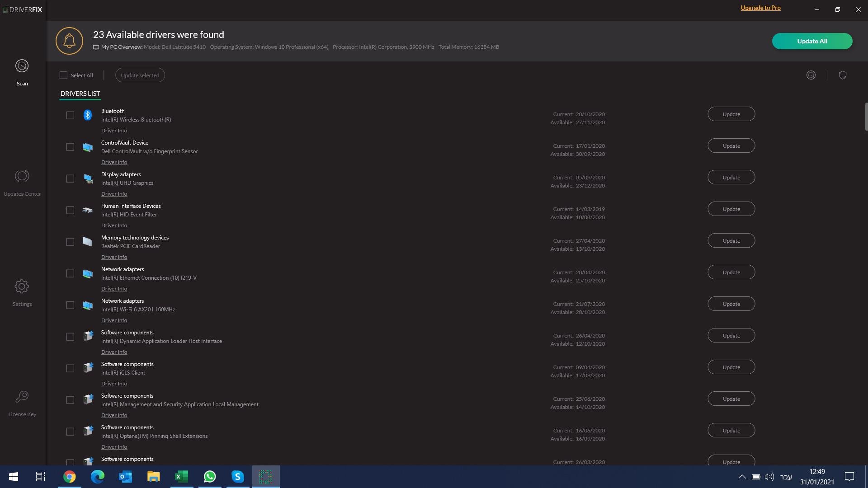The image size is (868, 488).
Task: Switch to the DRIVERS LIST tab
Action: (80, 94)
